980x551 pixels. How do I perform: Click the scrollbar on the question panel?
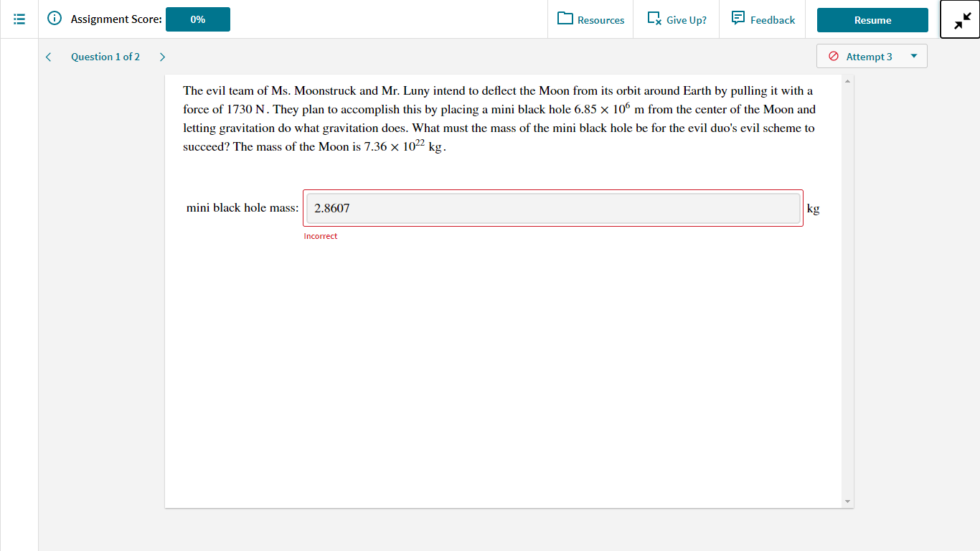[x=847, y=287]
